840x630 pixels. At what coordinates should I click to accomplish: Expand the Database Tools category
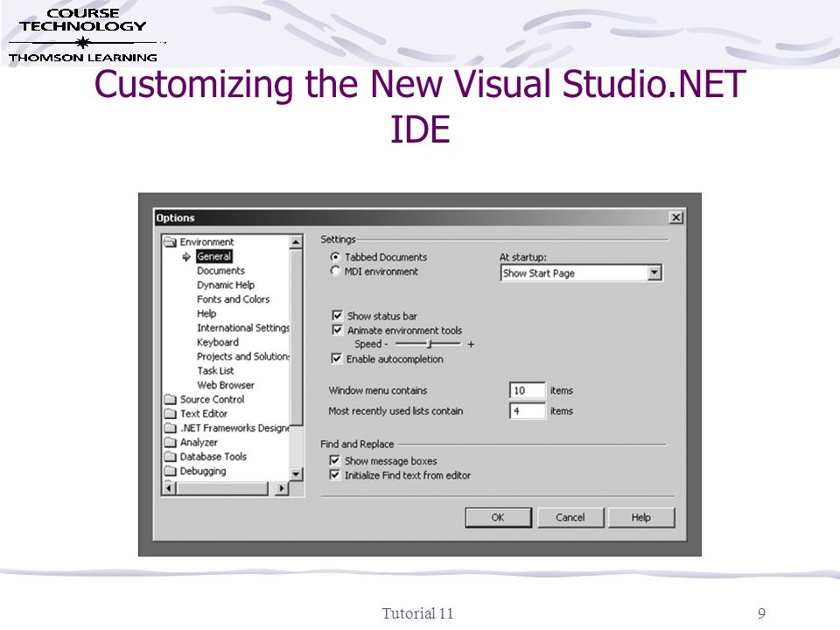point(213,457)
